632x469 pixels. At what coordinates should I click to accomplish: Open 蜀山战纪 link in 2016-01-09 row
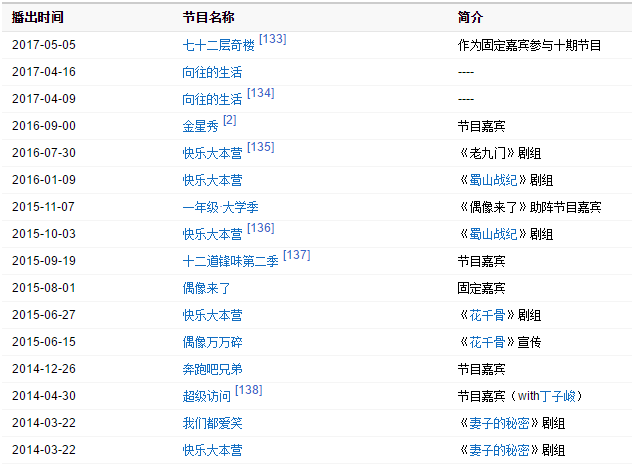coord(493,180)
